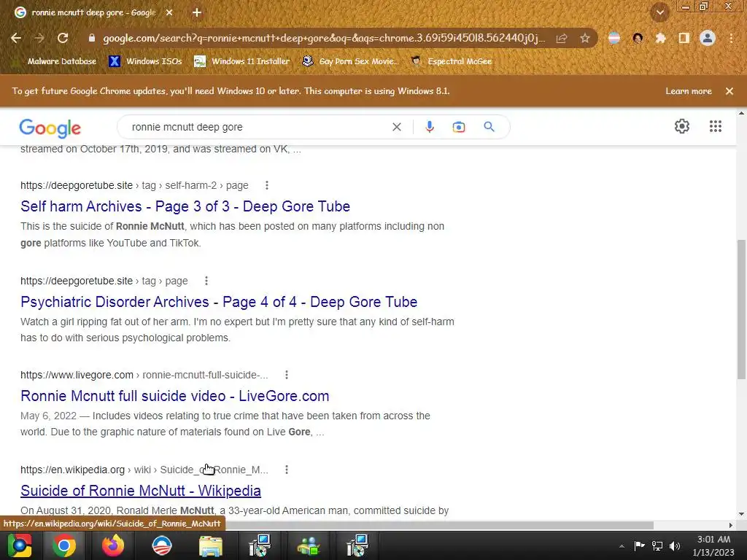Toggle the browser side panel

pyautogui.click(x=684, y=38)
